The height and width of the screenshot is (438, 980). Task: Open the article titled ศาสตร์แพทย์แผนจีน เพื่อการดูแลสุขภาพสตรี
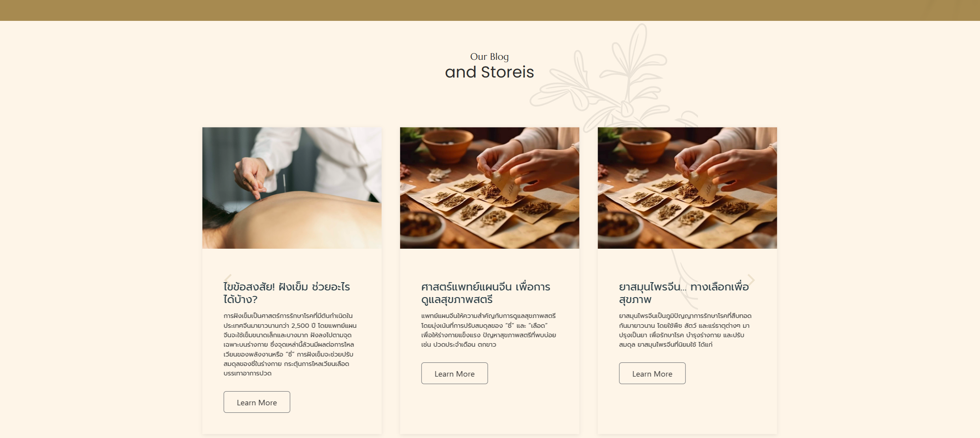pos(486,293)
